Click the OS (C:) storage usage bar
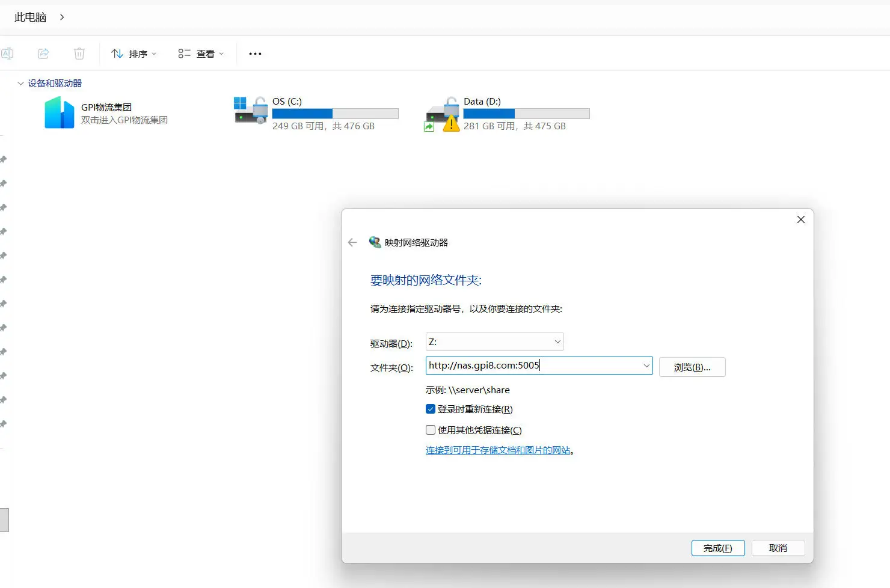The width and height of the screenshot is (890, 588). (x=335, y=114)
